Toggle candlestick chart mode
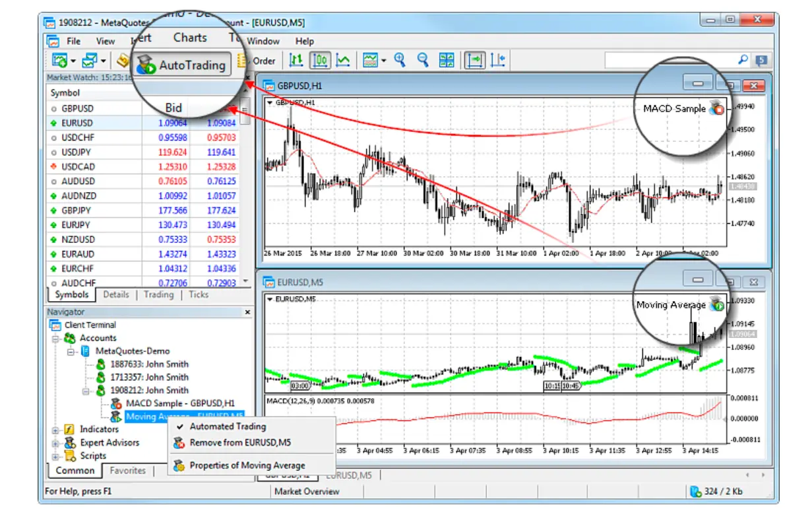 click(x=320, y=61)
